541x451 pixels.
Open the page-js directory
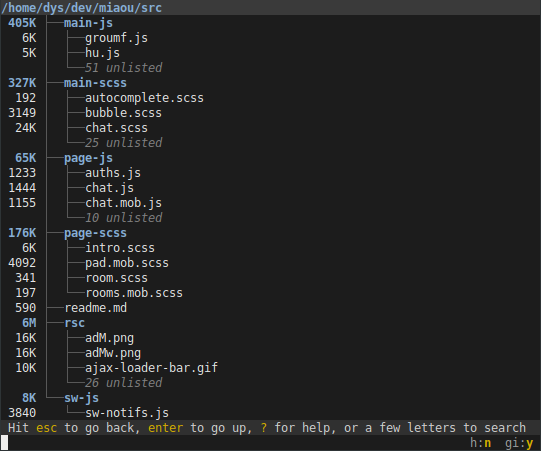(x=88, y=158)
